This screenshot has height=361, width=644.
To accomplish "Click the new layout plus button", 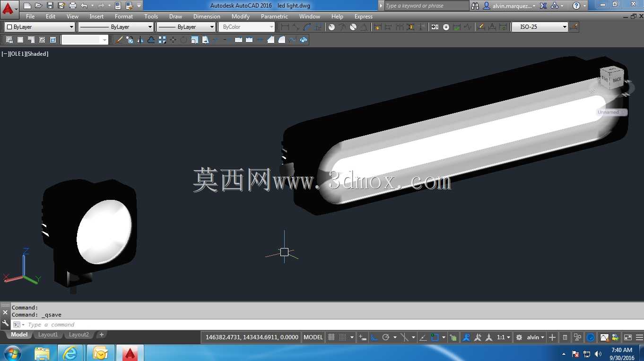I will click(101, 335).
